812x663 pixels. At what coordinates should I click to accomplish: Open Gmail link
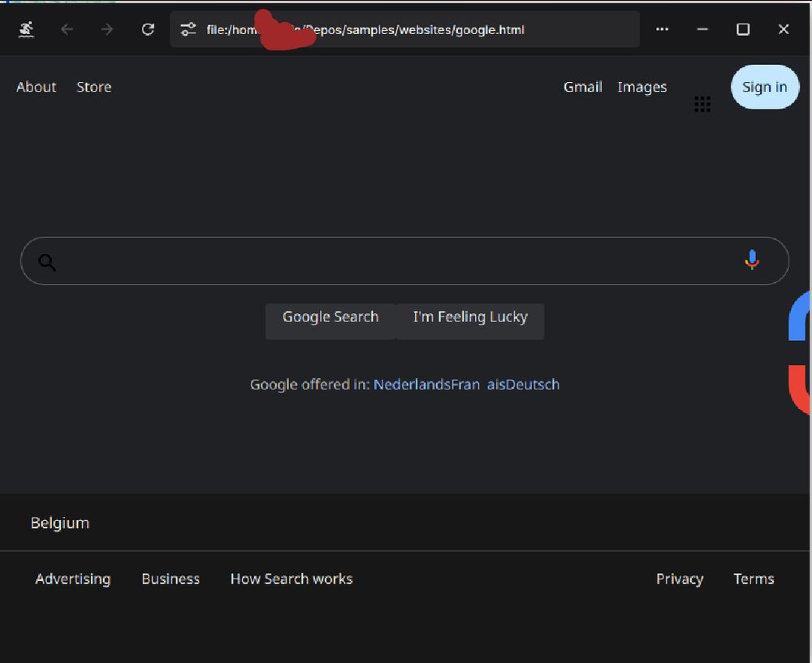click(582, 87)
